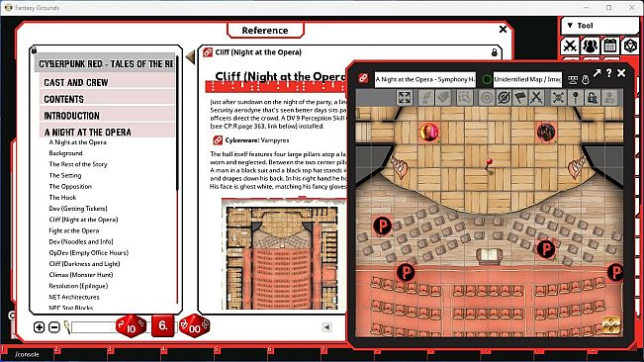Image resolution: width=644 pixels, height=362 pixels.
Task: Click the map navigation compass in the corner
Action: (611, 324)
